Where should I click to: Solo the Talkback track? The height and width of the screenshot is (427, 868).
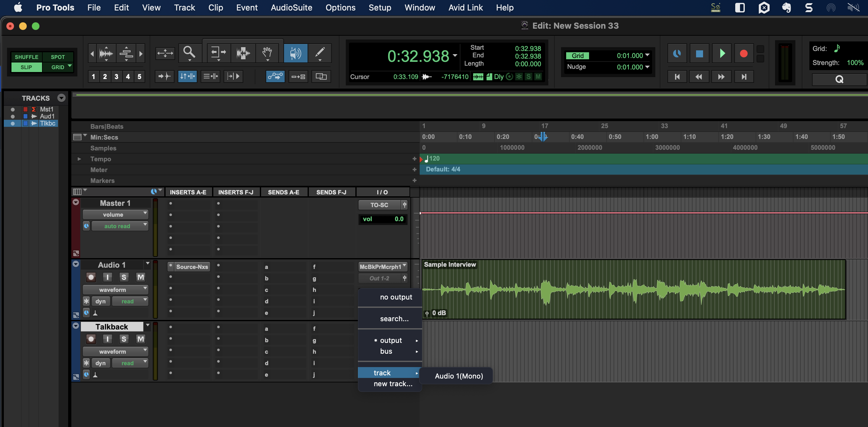pyautogui.click(x=124, y=339)
